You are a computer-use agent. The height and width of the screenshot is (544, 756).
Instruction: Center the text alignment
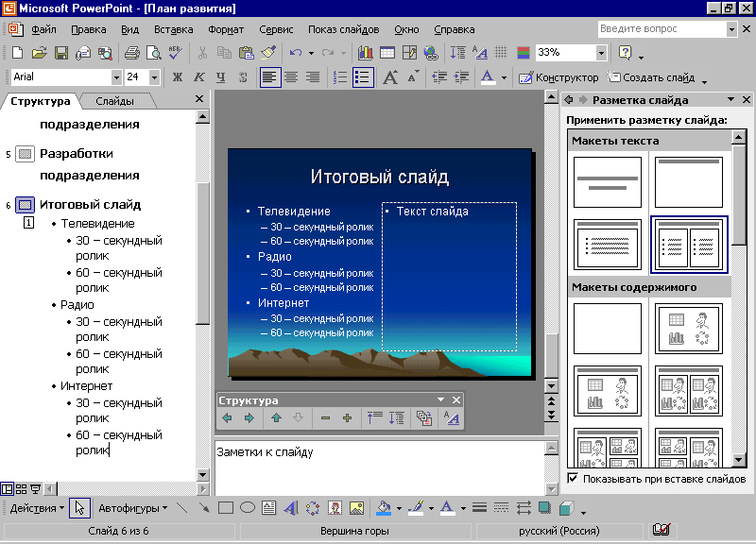tap(291, 77)
